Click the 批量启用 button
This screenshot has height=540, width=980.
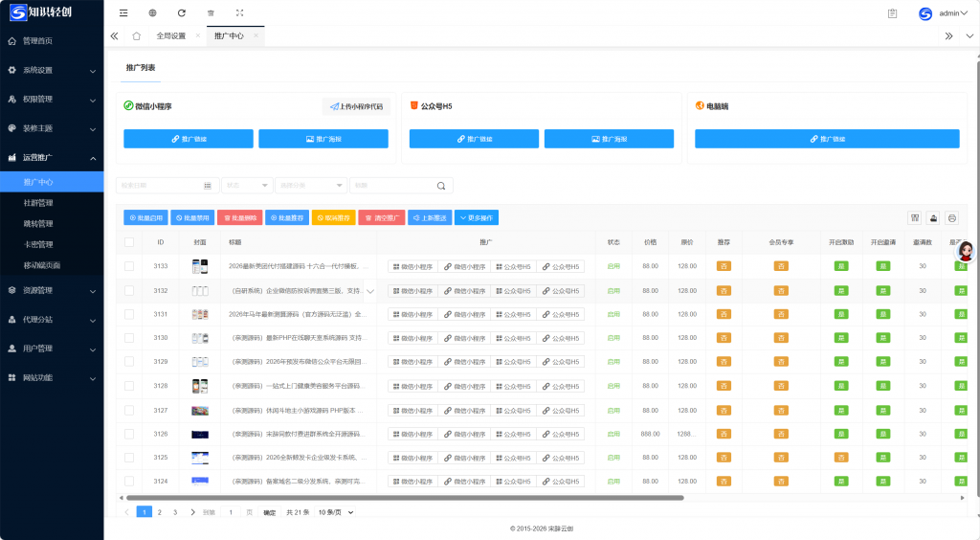145,218
